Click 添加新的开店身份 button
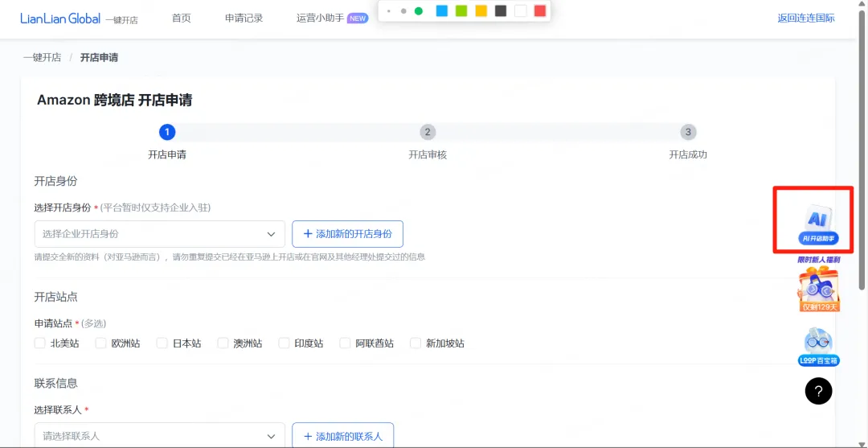 348,234
